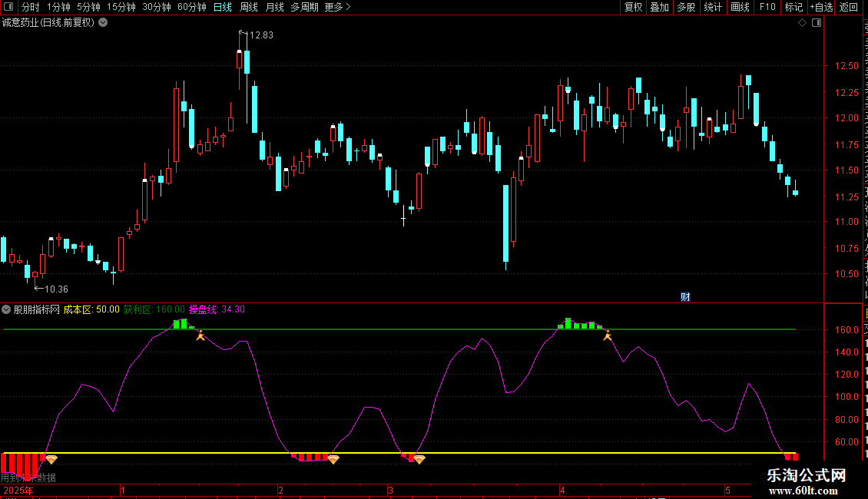868x499 pixels.
Task: Click the buy diamond signal in February
Action: pos(333,460)
